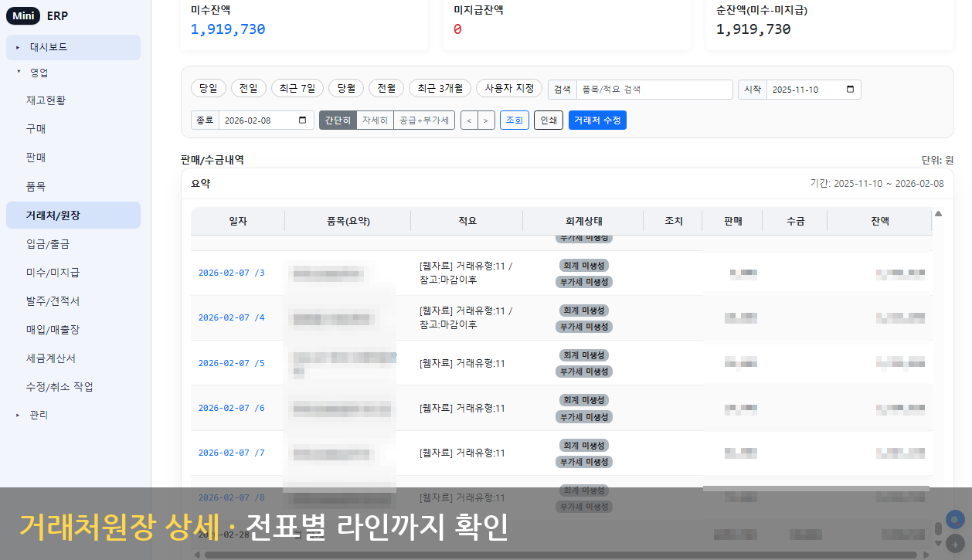972x560 pixels.
Task: Select the 당일 period chip
Action: [x=208, y=89]
